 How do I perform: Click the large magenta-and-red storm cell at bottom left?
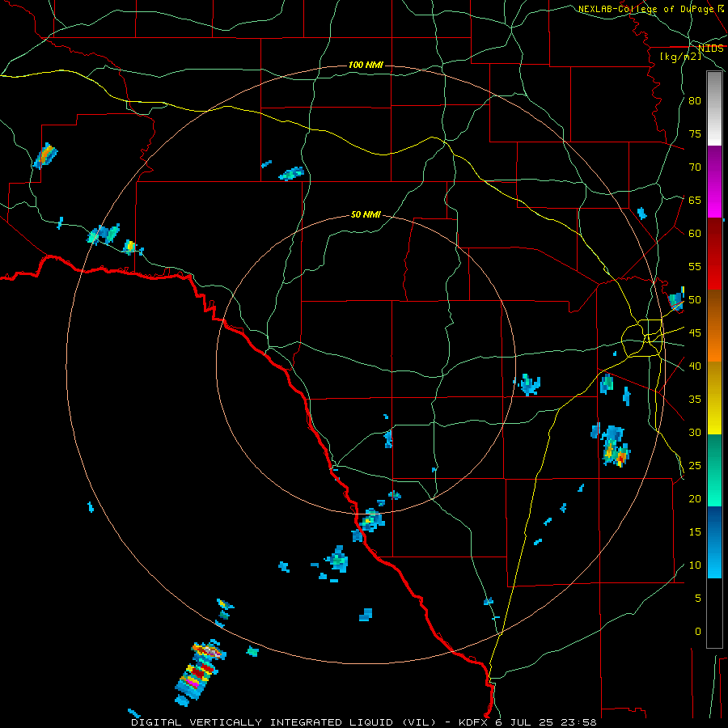tap(199, 673)
